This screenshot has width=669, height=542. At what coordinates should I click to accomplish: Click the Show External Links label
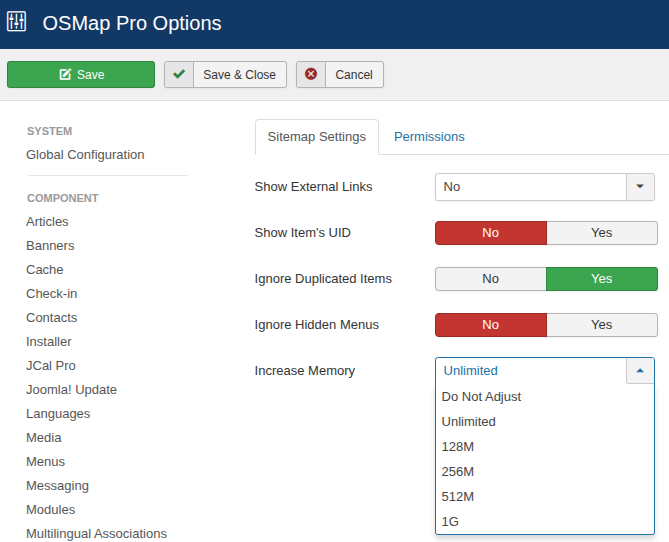[x=314, y=186]
